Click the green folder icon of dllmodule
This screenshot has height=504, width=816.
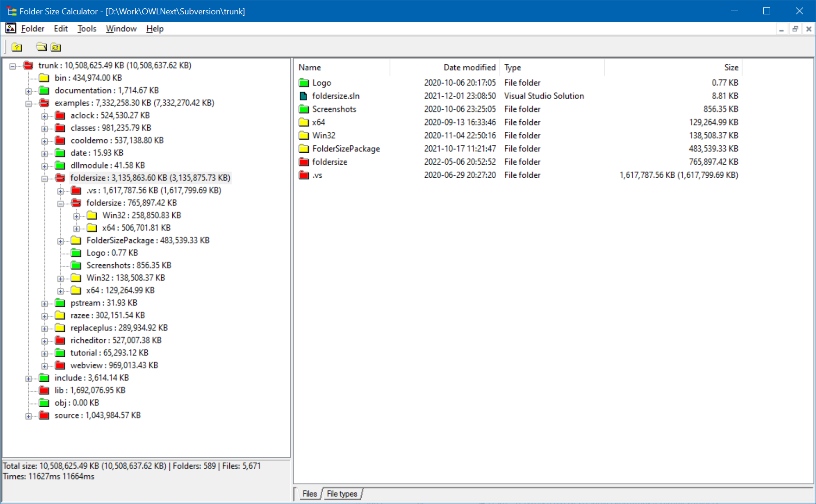60,165
